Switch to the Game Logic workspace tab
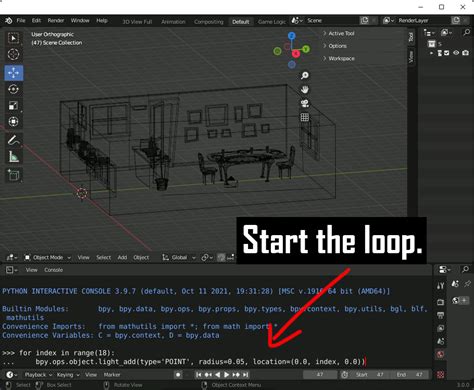 [272, 22]
